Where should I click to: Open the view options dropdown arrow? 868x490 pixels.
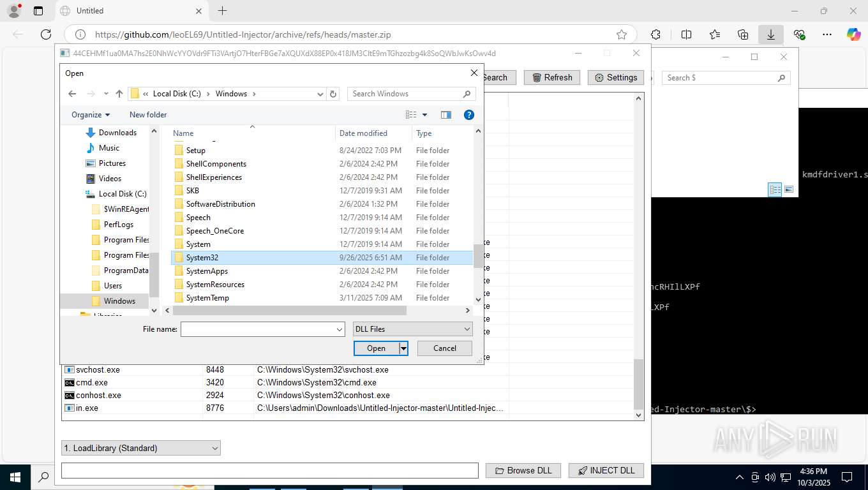[425, 115]
